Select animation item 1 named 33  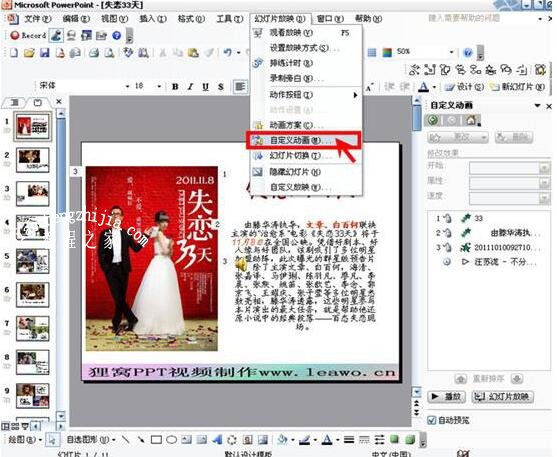point(489,218)
